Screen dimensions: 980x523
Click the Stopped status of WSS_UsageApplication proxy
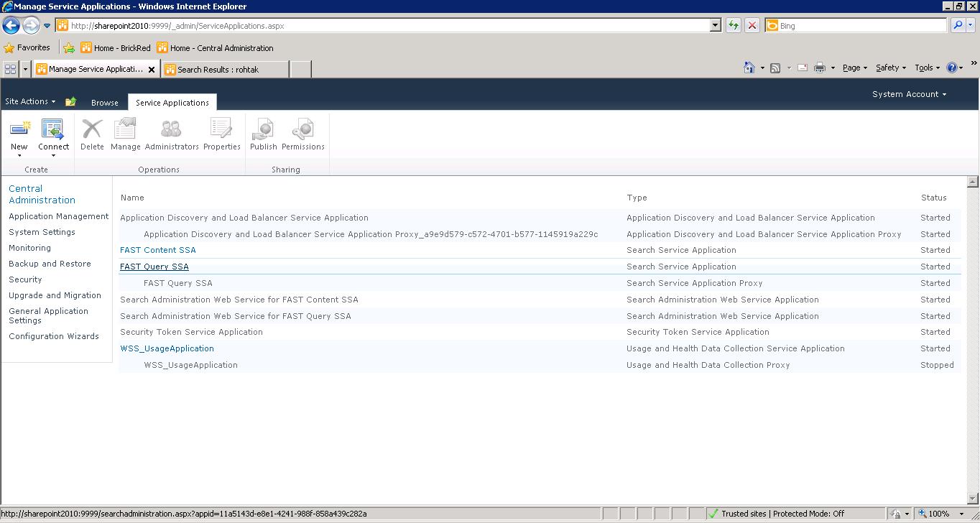937,365
